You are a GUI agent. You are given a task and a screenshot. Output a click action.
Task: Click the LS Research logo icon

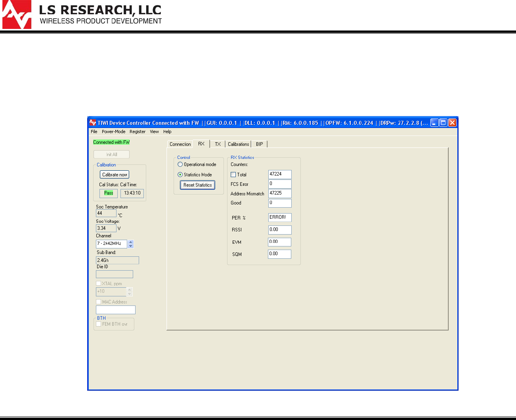click(17, 15)
